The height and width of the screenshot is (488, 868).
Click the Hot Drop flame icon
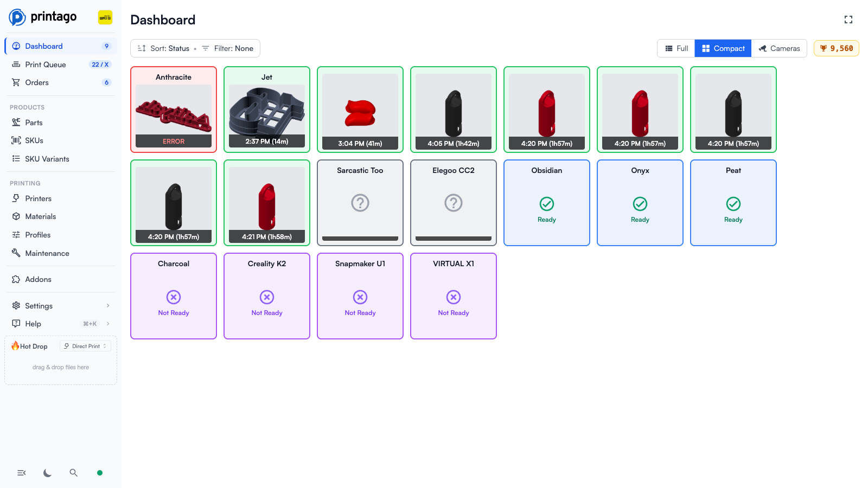point(15,346)
